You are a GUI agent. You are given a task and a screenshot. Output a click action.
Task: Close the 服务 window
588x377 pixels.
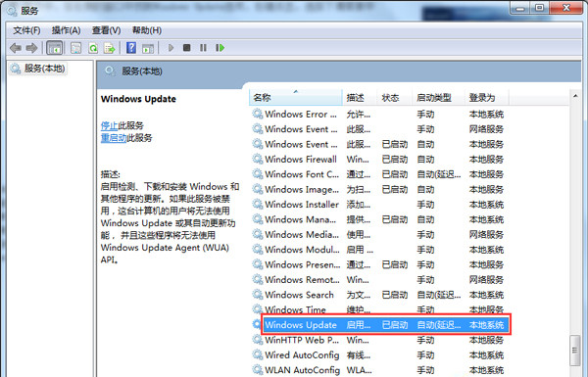[566, 8]
